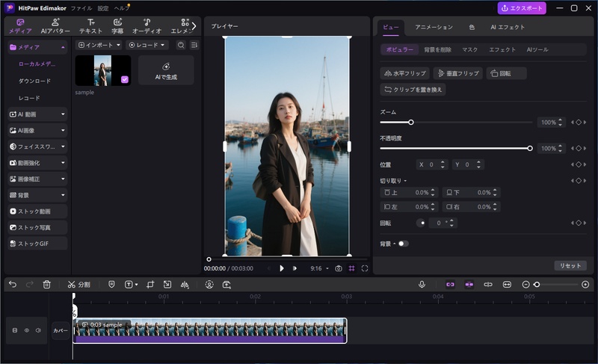This screenshot has width=598, height=364.
Task: Click the track split connector icon
Action: 488,284
